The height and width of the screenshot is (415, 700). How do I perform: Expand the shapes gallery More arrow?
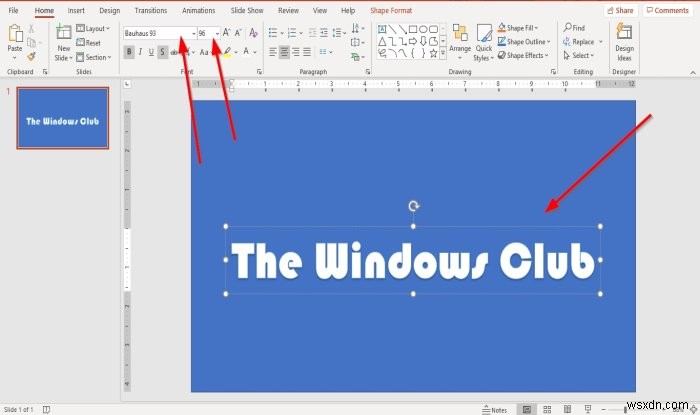(x=443, y=54)
